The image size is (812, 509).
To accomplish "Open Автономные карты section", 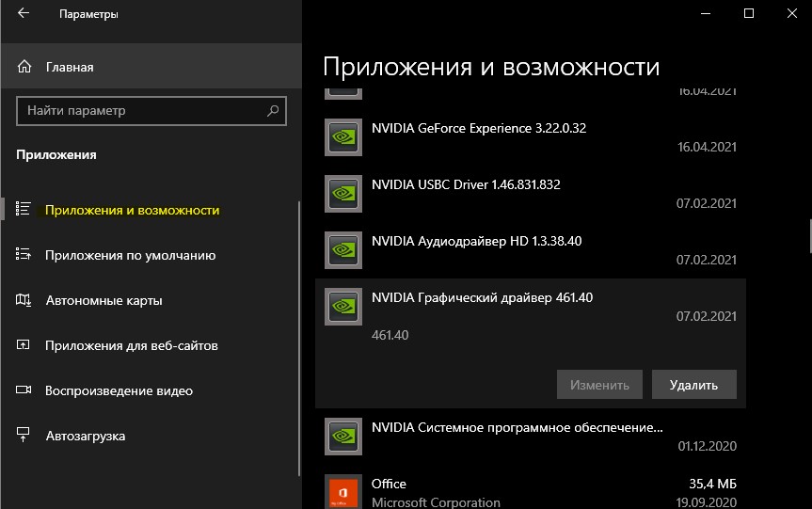I will (103, 300).
